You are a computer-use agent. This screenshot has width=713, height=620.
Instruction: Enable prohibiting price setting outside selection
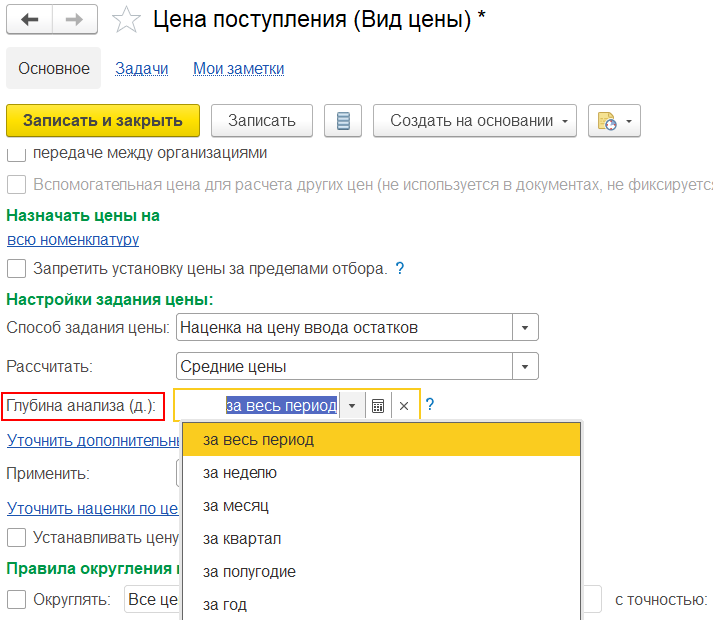16,269
